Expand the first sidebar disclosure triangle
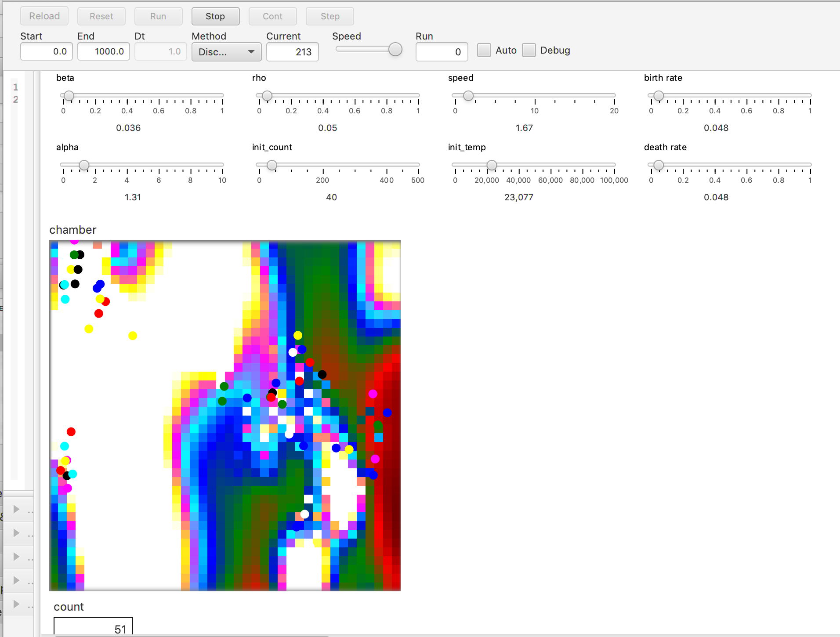 point(17,509)
